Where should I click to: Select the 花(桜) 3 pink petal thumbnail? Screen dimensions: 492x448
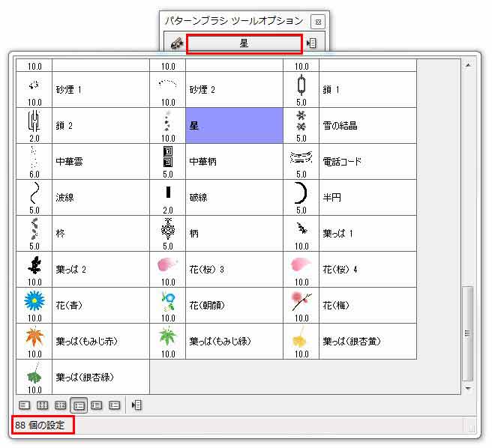point(167,264)
